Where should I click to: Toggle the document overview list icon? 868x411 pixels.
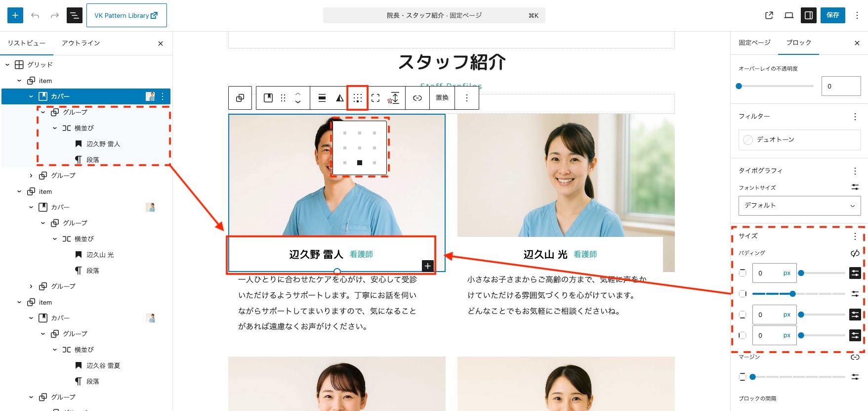74,15
